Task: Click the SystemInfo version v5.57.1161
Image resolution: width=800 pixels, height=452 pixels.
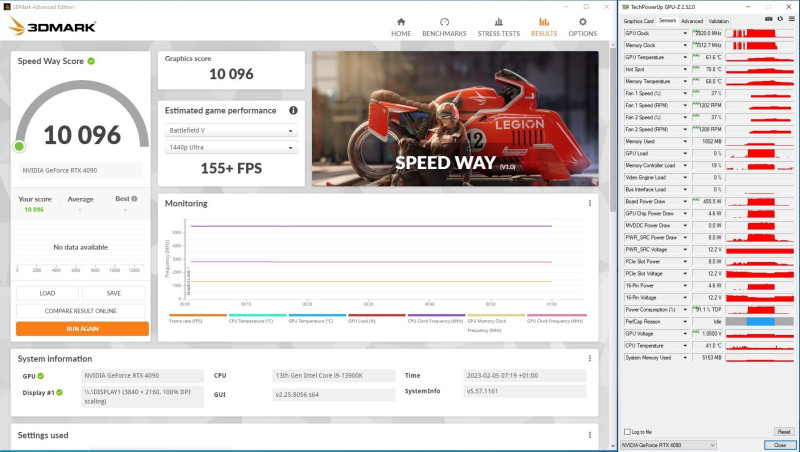Action: coord(525,391)
